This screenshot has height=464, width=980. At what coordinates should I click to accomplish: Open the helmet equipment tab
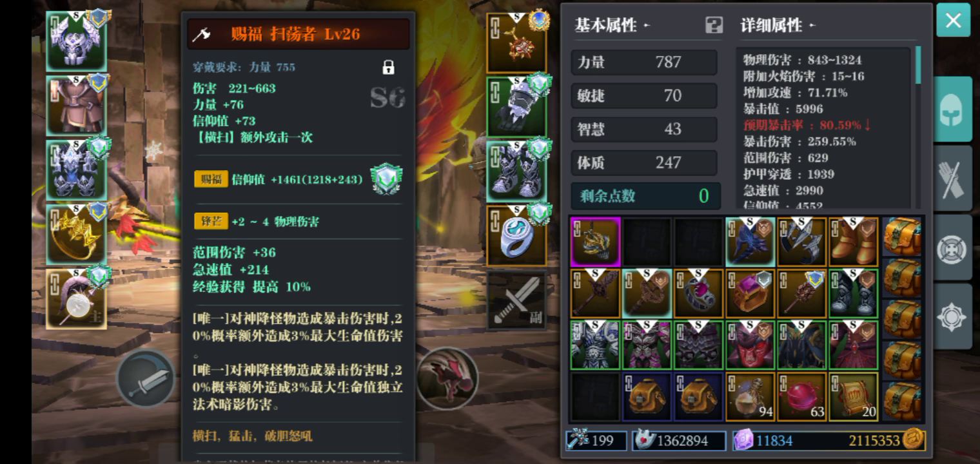pos(953,110)
